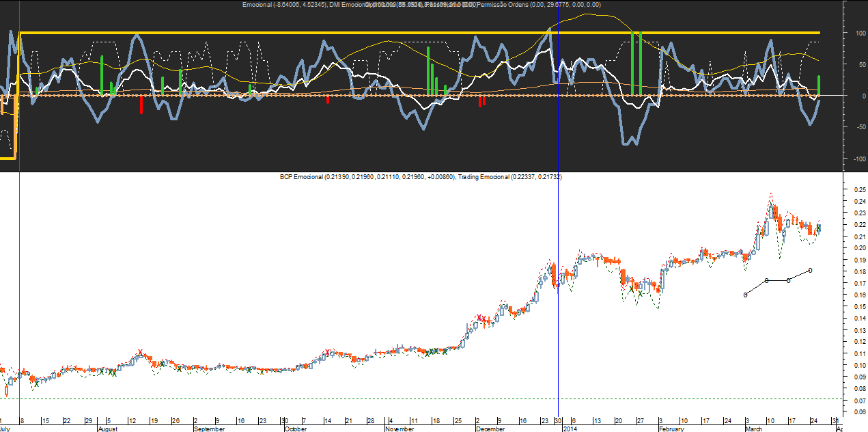The width and height of the screenshot is (868, 432).
Task: Click the December label on the date axis
Action: 490,429
